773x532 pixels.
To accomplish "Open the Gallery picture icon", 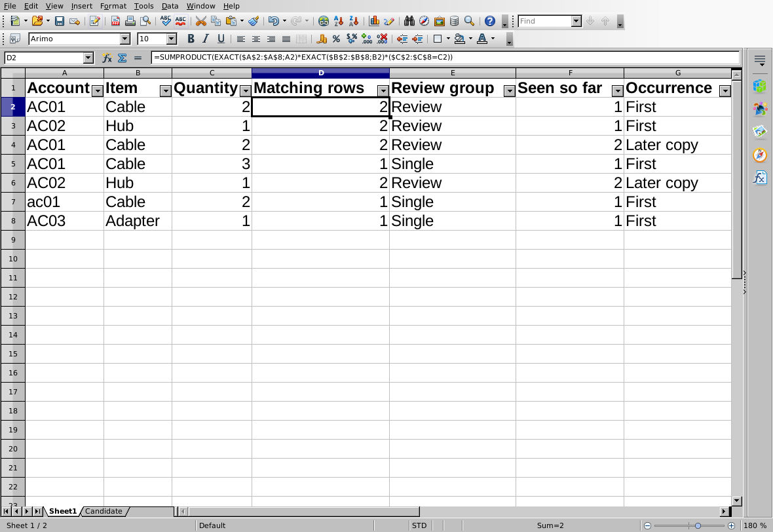I will click(440, 21).
